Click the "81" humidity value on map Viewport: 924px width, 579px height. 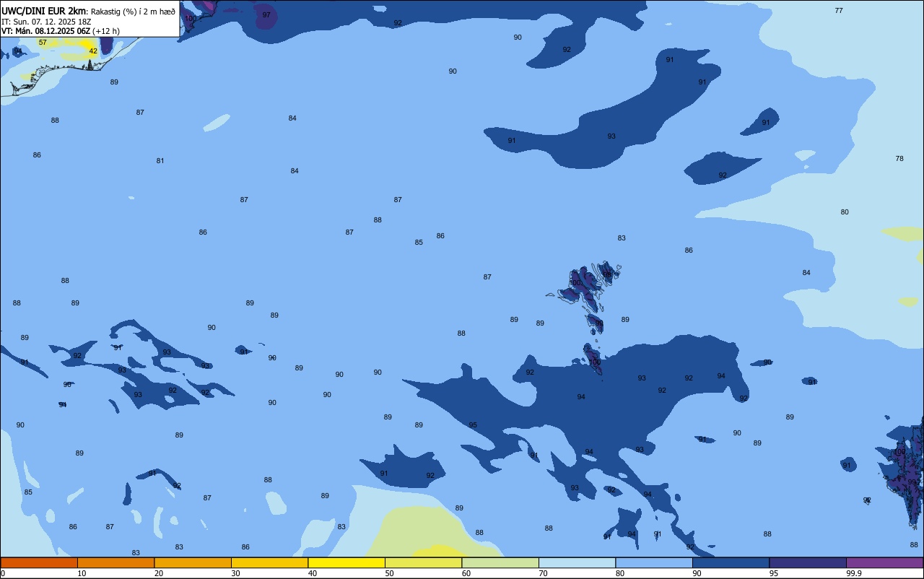[160, 160]
